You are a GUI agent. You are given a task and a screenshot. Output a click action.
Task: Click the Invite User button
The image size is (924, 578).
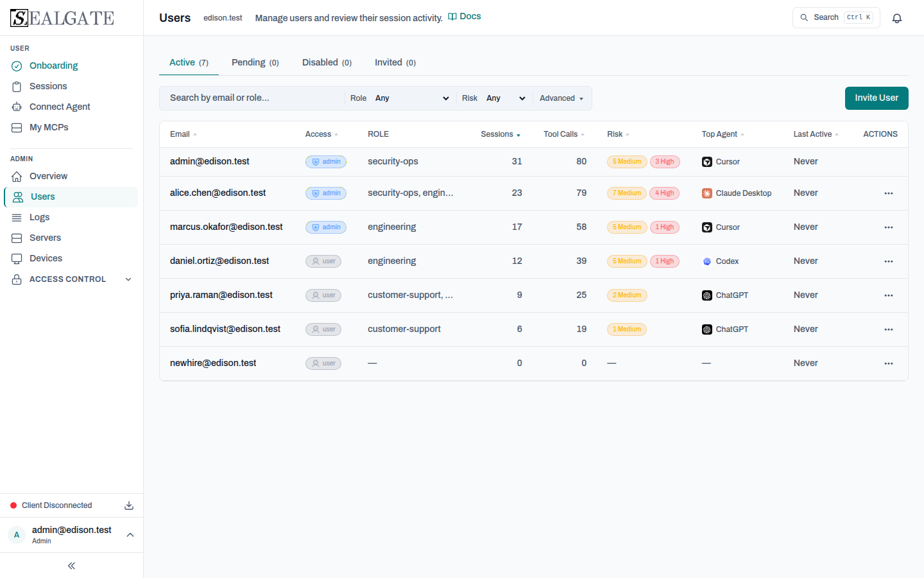[x=877, y=98]
